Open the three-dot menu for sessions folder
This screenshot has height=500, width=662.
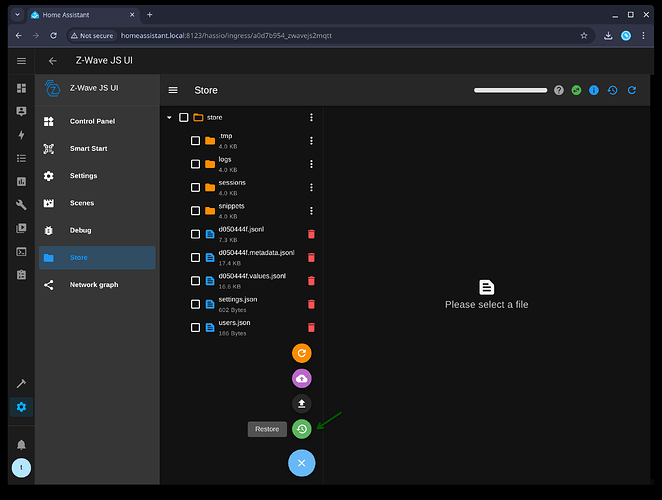[x=311, y=187]
